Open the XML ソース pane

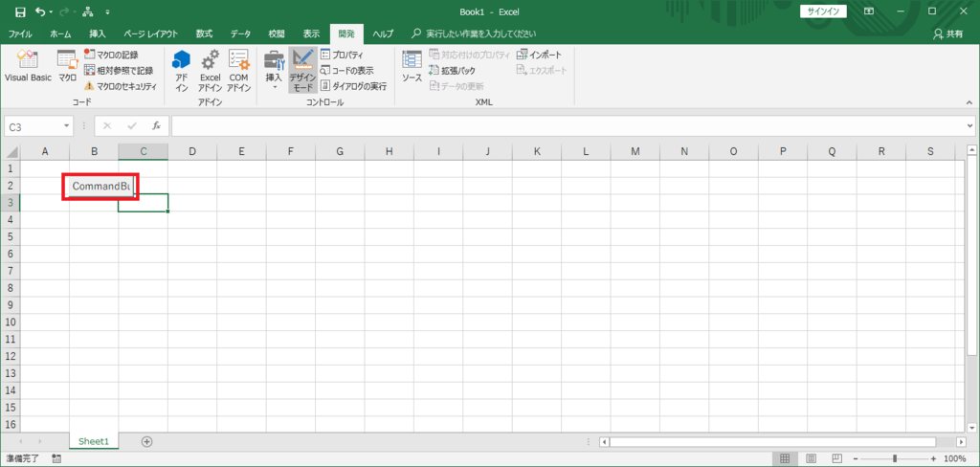click(412, 66)
